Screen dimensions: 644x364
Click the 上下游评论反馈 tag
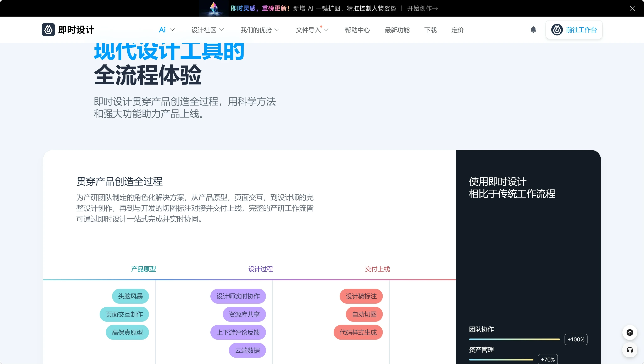coord(238,332)
